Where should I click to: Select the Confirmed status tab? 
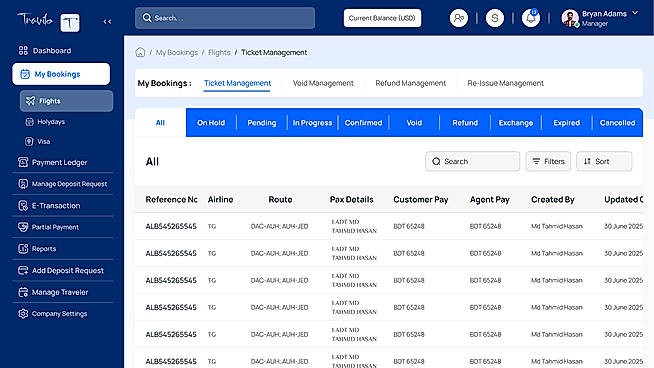coord(363,123)
